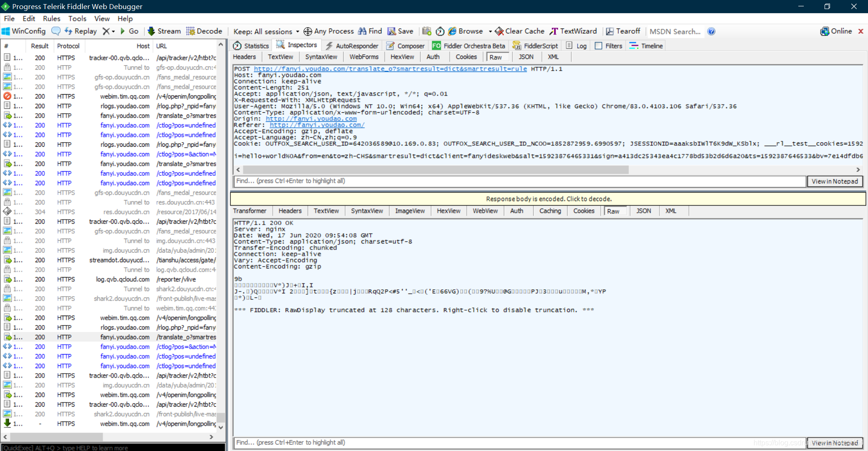Open Fiddler Orchestra Beta tab

coord(469,46)
